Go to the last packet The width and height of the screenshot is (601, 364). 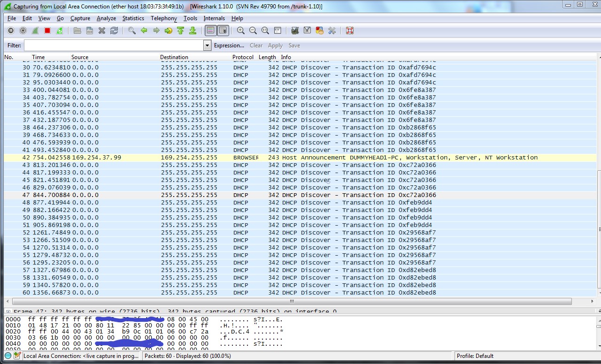193,30
